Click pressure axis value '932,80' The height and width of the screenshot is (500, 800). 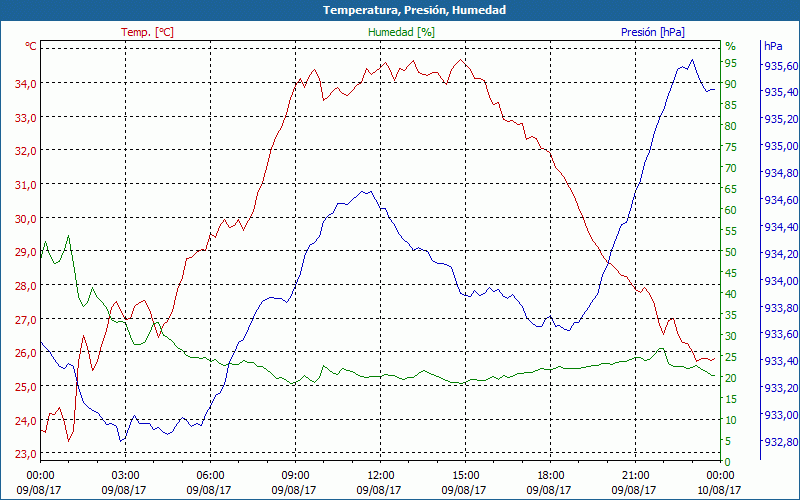(781, 442)
